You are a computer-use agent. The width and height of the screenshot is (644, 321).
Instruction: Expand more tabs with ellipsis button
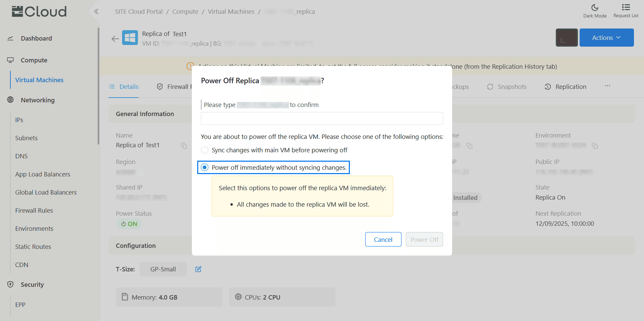tap(607, 86)
